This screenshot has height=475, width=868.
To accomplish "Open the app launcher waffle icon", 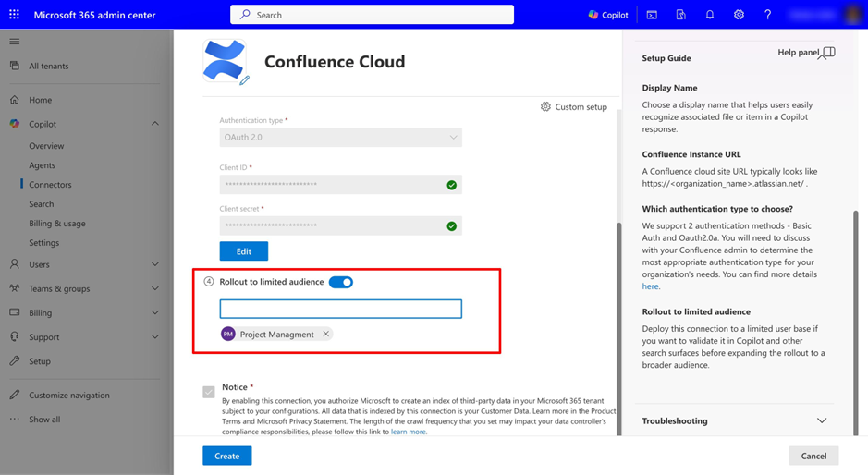I will (x=15, y=15).
